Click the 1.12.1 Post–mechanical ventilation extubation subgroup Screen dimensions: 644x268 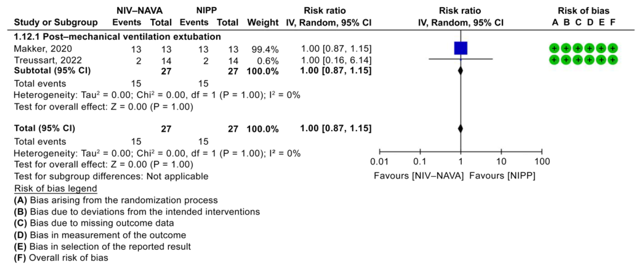pos(117,37)
